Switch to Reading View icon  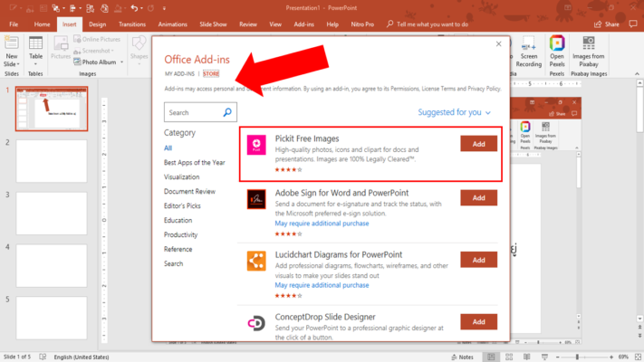tap(526, 357)
